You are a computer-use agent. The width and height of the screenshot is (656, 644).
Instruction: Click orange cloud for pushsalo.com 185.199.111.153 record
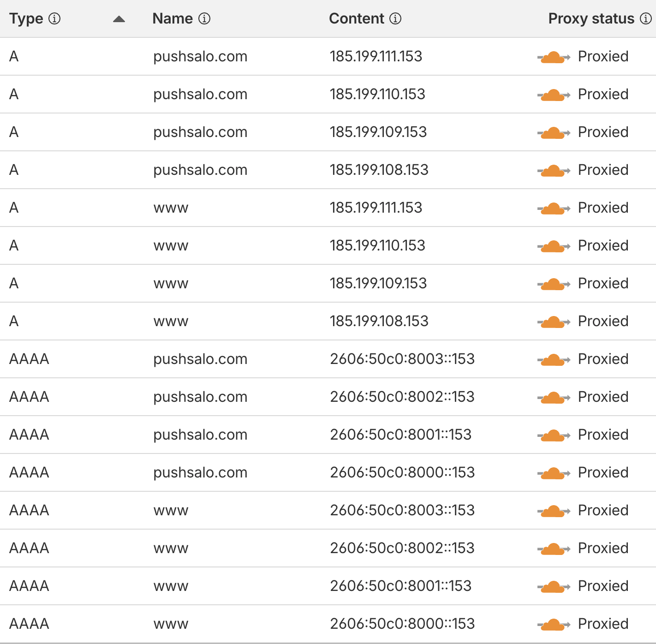coord(553,57)
